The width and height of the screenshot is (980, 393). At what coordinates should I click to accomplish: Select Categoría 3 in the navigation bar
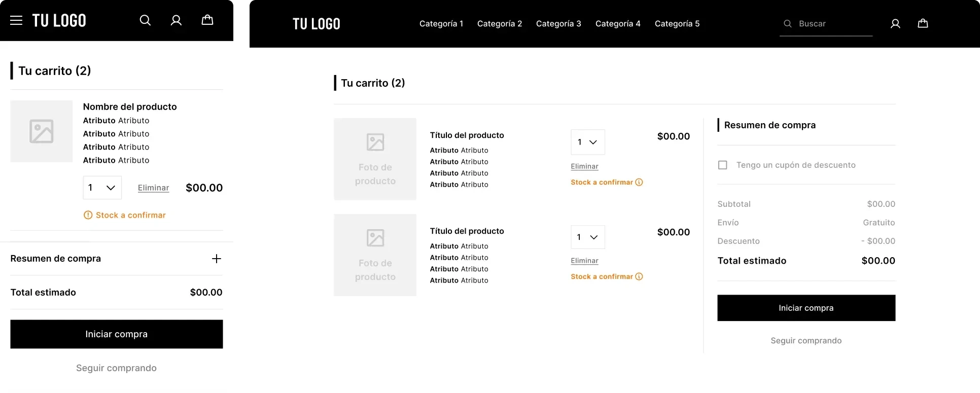click(558, 24)
